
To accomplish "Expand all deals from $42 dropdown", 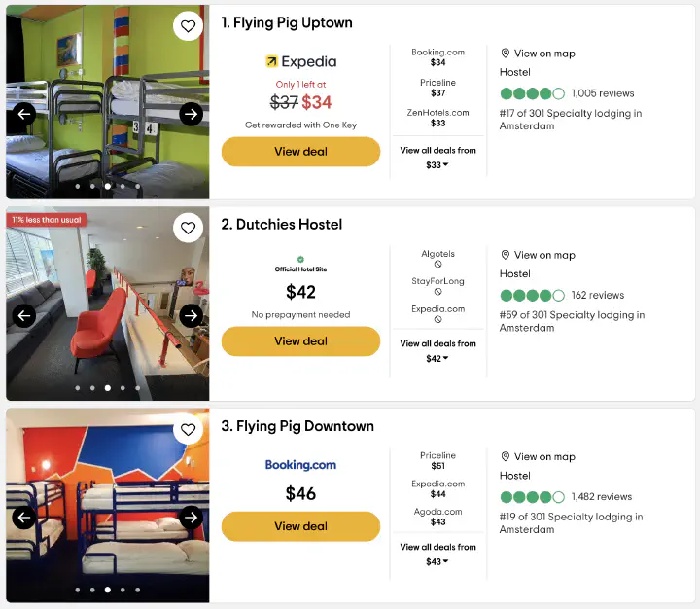I will click(x=437, y=359).
